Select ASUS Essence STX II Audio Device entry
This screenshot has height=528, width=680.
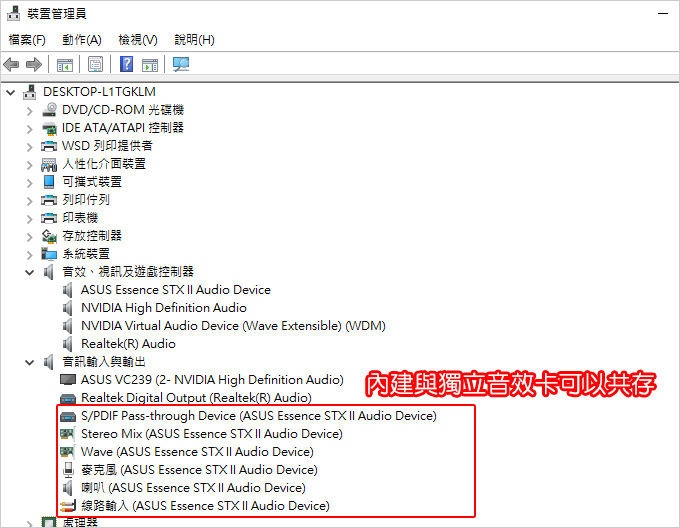176,290
